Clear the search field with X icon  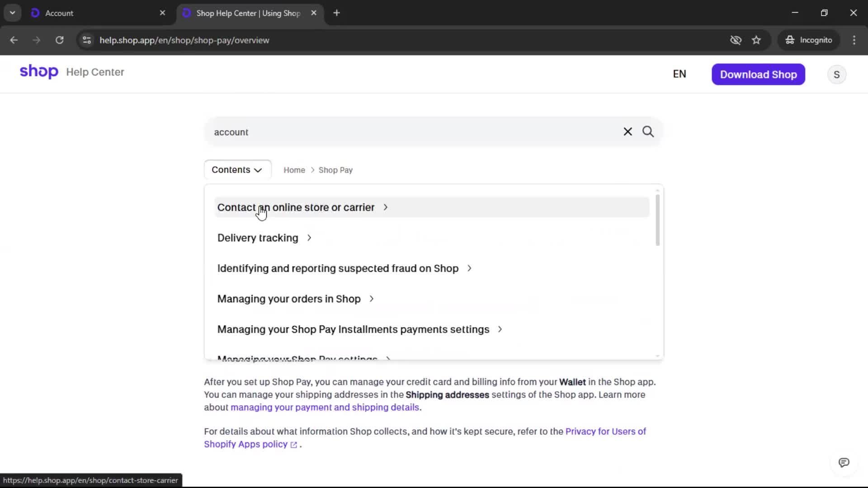tap(627, 131)
